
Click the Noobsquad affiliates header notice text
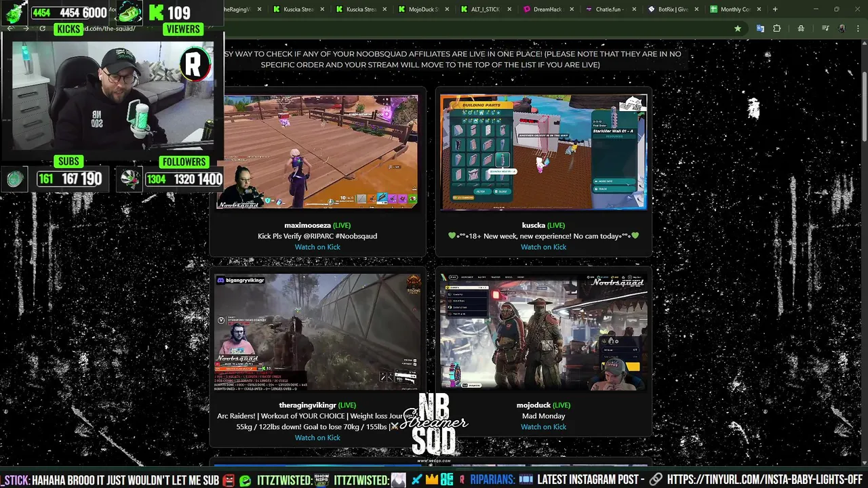click(x=452, y=59)
